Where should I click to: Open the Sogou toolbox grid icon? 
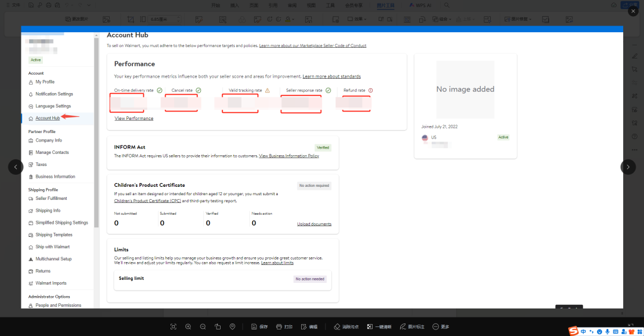coord(639,331)
